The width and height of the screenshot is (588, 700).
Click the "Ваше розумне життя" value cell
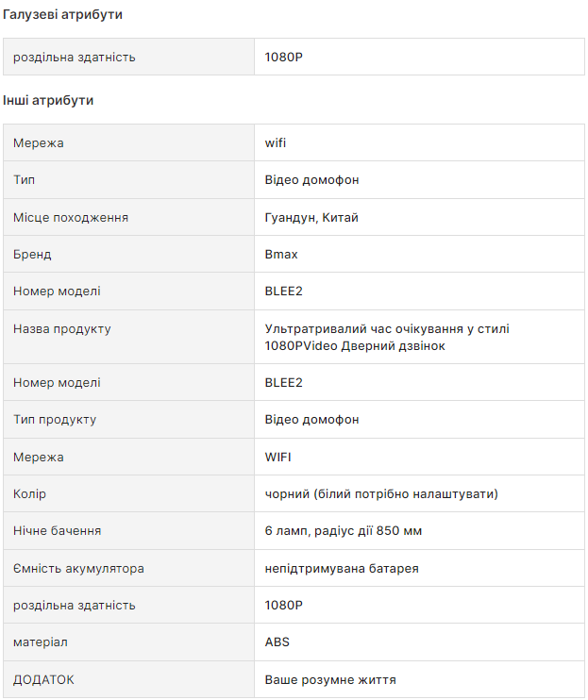[330, 679]
